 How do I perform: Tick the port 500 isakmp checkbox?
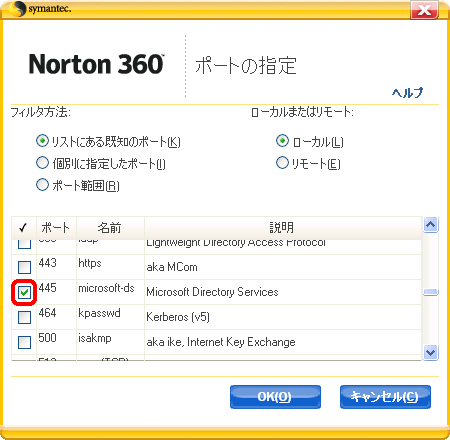tap(24, 342)
